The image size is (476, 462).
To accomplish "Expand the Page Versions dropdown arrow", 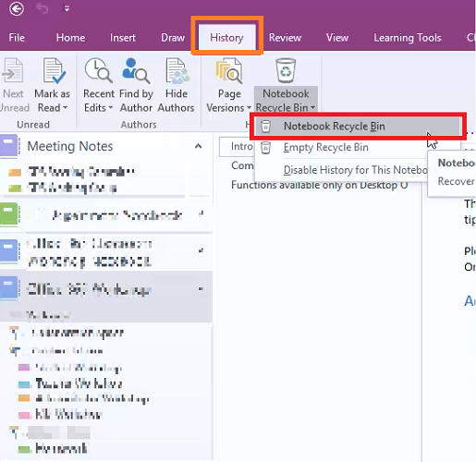I will click(249, 108).
